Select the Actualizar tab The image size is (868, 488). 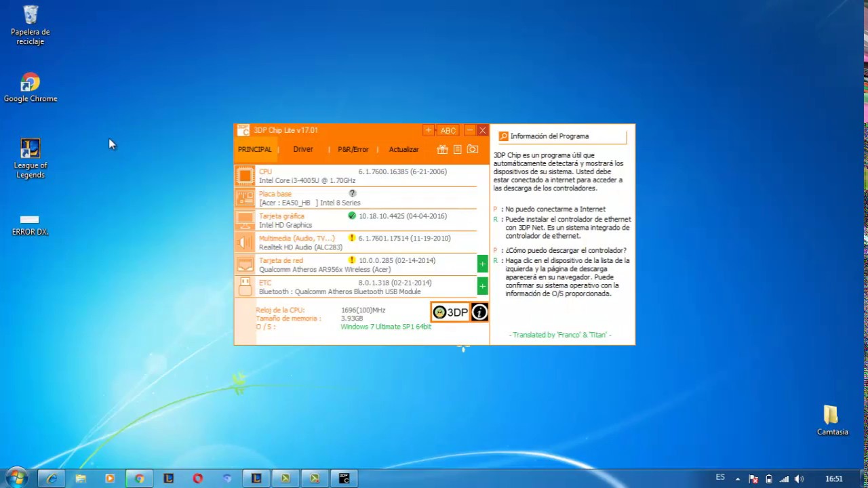[403, 149]
